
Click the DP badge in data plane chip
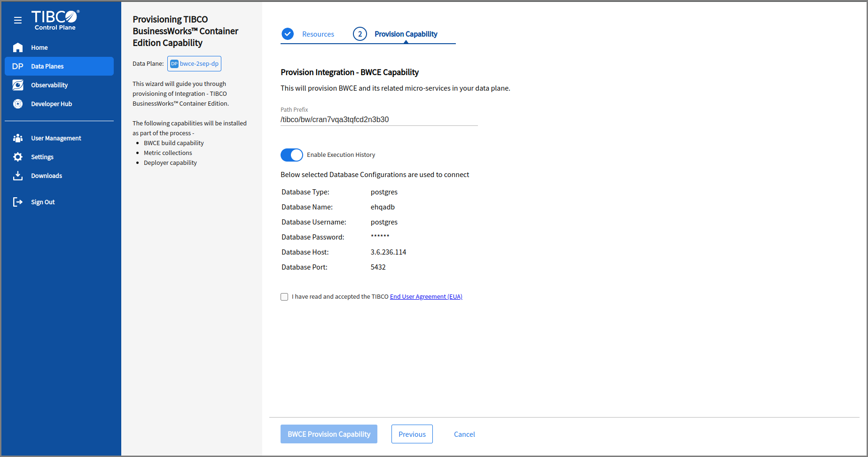174,64
